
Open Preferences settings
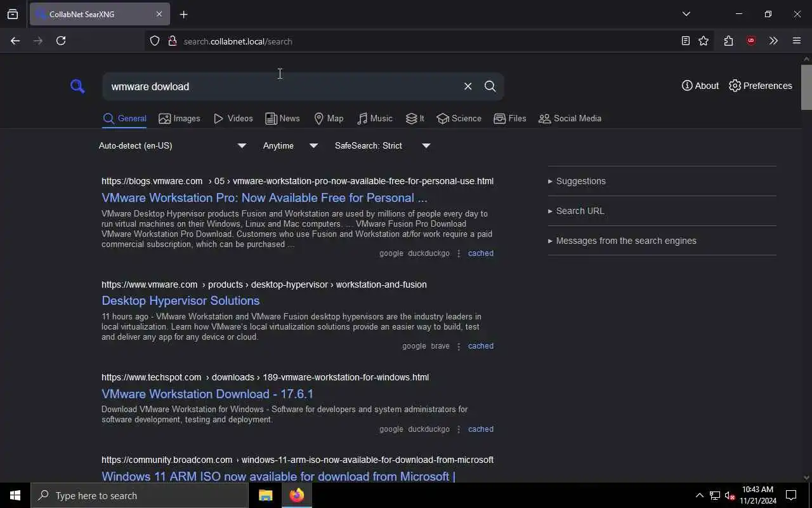point(761,86)
